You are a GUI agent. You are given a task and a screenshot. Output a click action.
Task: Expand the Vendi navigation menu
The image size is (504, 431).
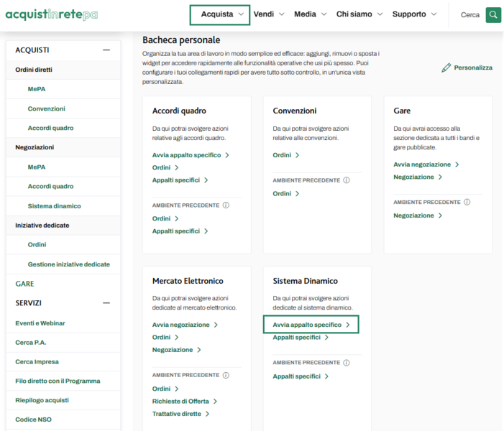click(x=269, y=14)
